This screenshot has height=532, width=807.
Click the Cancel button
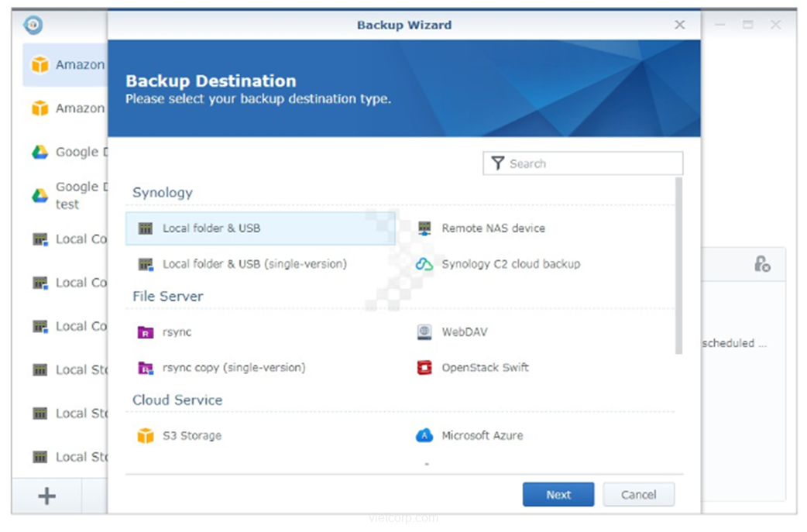point(638,495)
